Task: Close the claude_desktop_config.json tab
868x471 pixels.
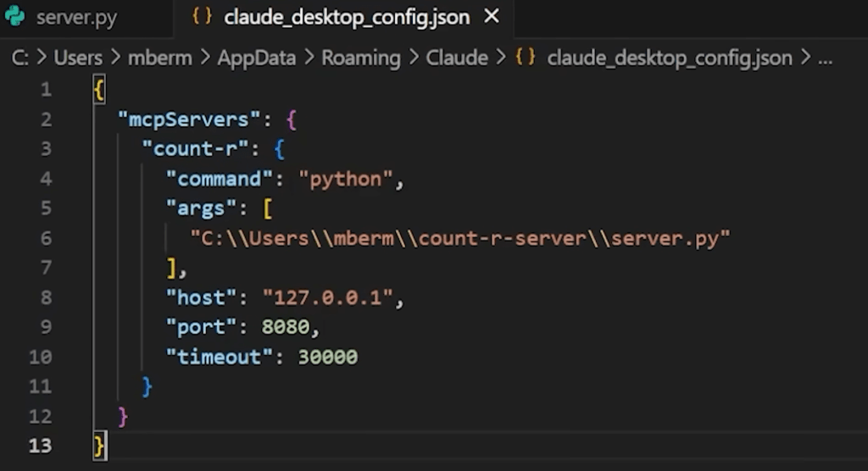Action: point(492,17)
